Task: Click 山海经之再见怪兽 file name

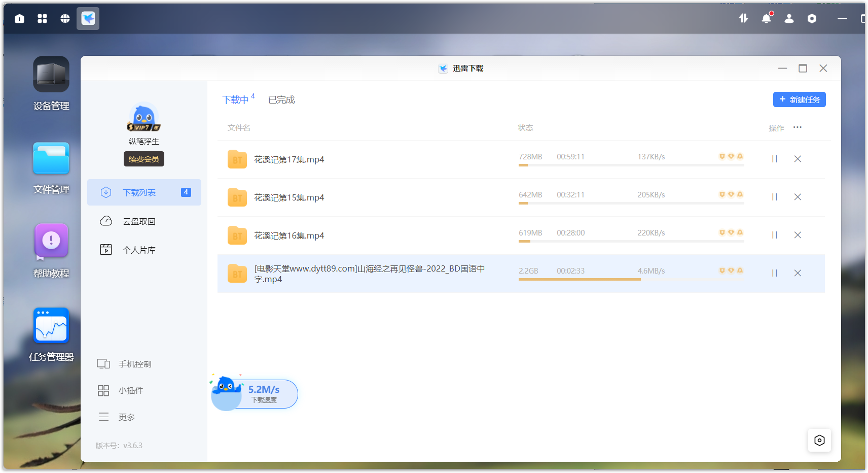Action: [370, 274]
